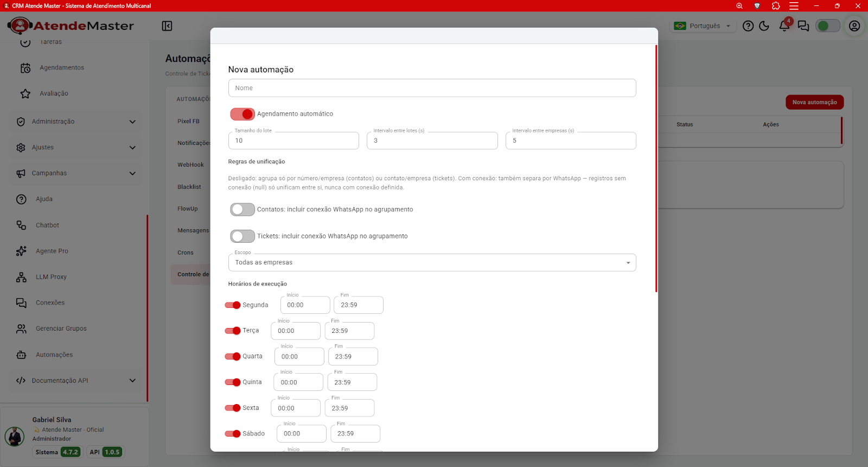
Task: Select WebHook in the settings menu
Action: pyautogui.click(x=190, y=165)
